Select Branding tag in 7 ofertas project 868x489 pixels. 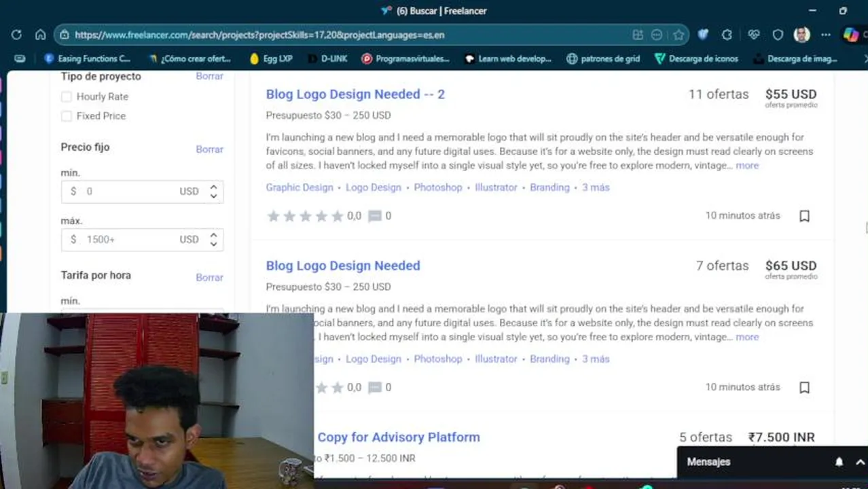549,359
